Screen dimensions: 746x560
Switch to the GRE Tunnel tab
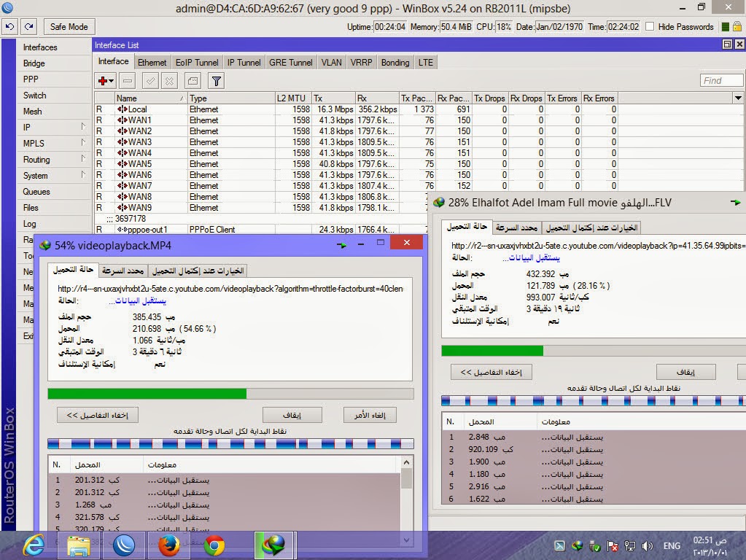point(291,62)
